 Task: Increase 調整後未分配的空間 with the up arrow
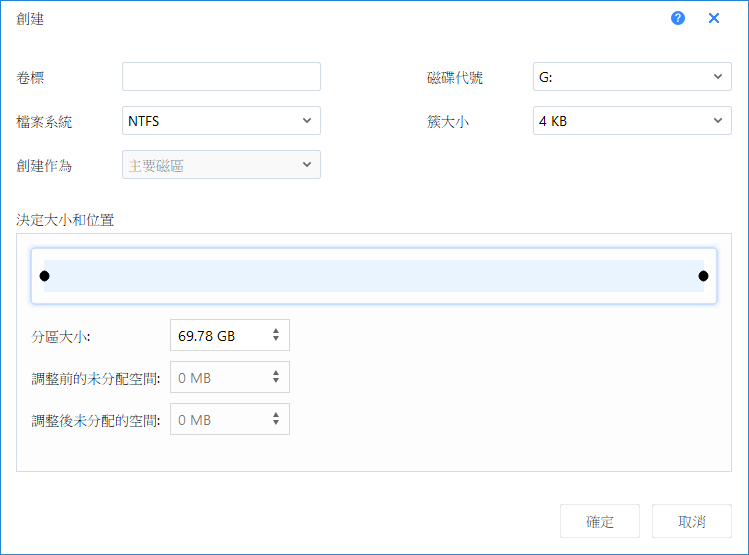[276, 416]
